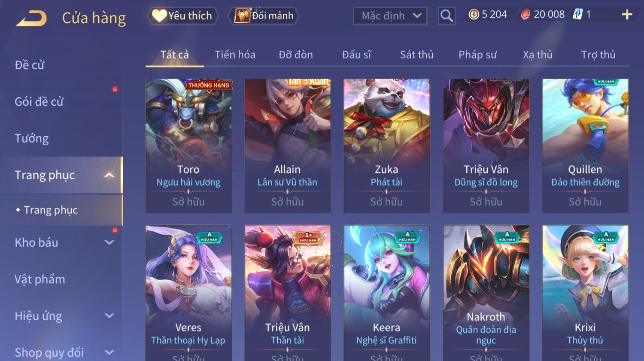Tap the red gem currency icon

[x=525, y=15]
